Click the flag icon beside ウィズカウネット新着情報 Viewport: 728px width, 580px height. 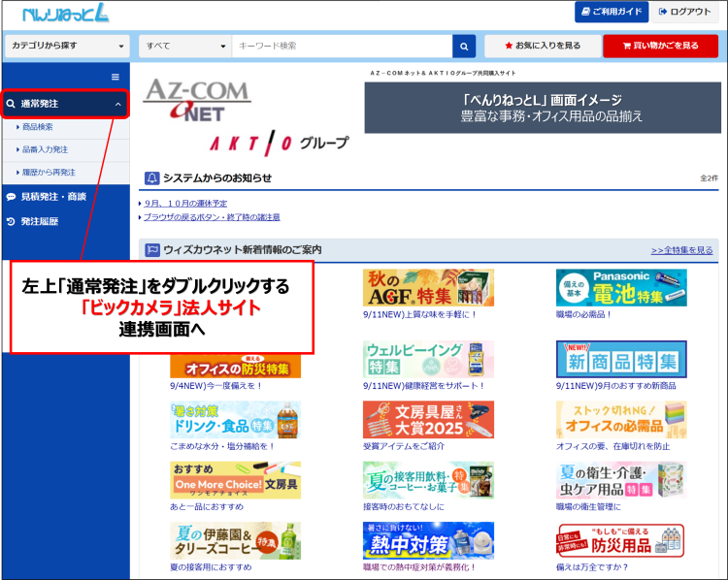coord(151,250)
